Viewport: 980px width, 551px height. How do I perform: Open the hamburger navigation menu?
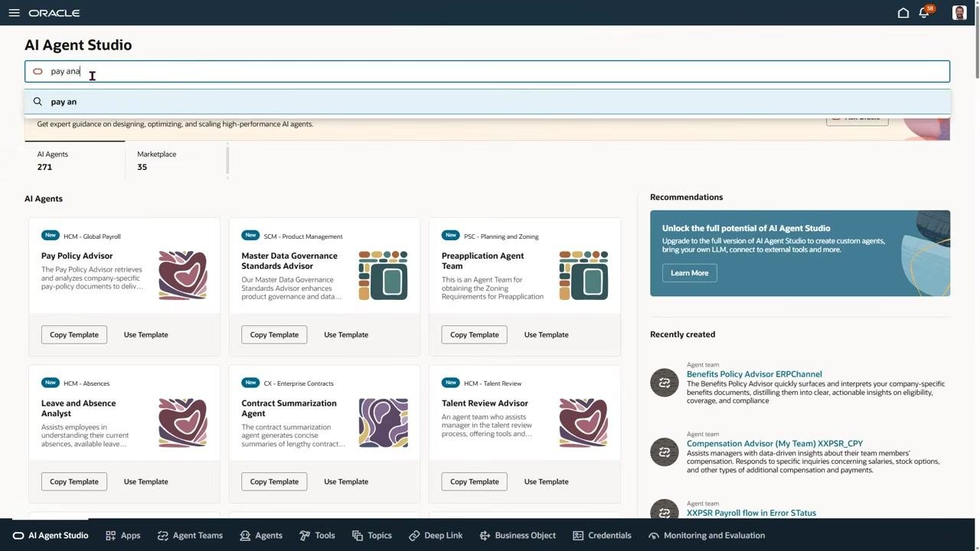click(x=14, y=13)
